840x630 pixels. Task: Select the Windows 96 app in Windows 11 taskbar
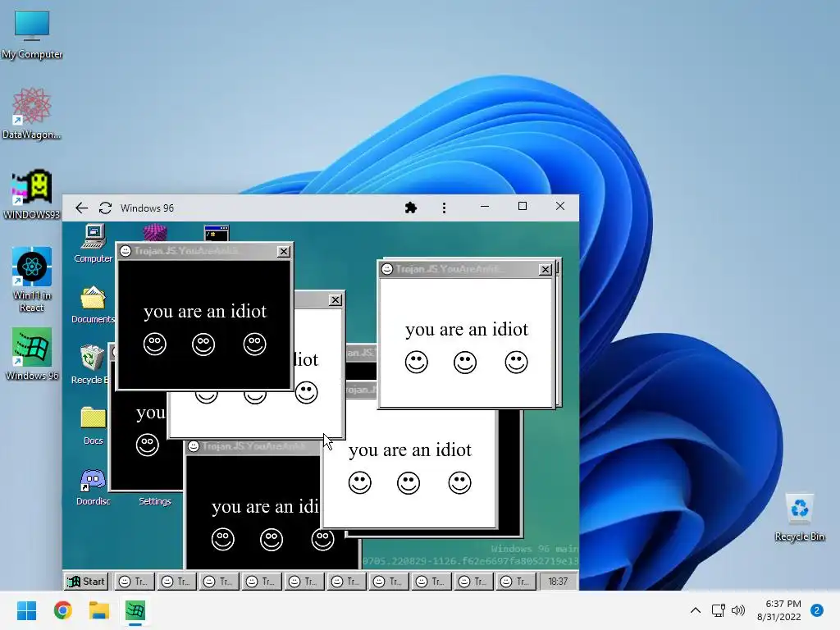coord(135,610)
